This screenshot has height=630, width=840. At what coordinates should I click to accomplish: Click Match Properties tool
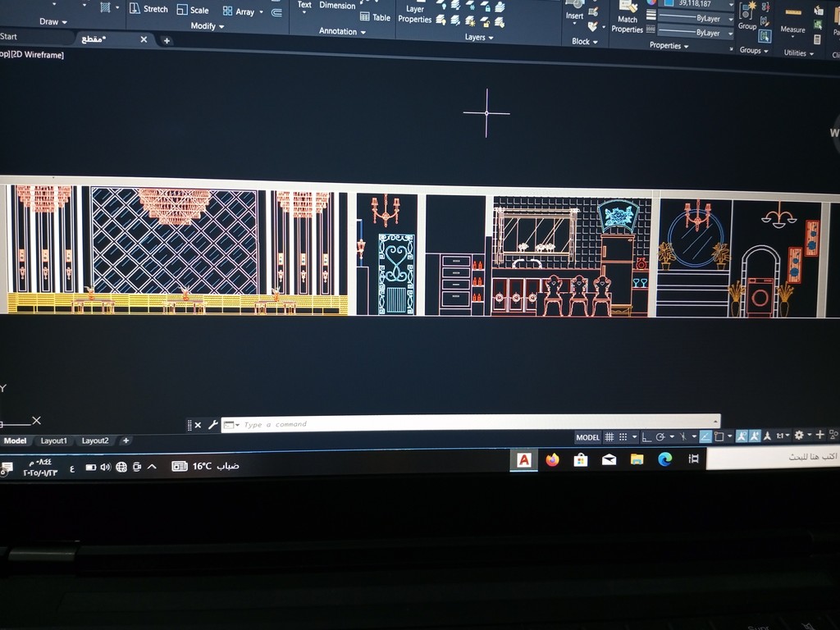point(627,18)
